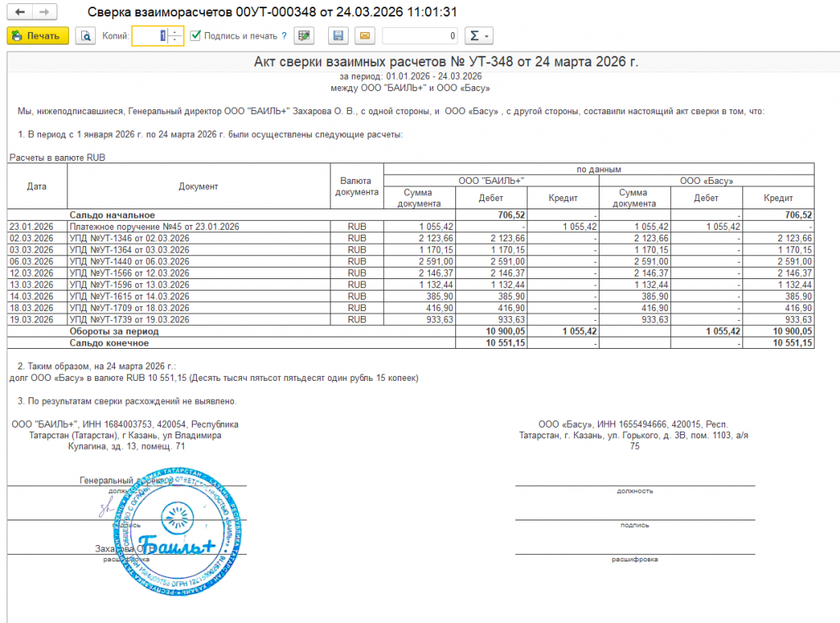Click the date cell 23.01.2026
Screen dimensions: 840x623
coord(37,227)
